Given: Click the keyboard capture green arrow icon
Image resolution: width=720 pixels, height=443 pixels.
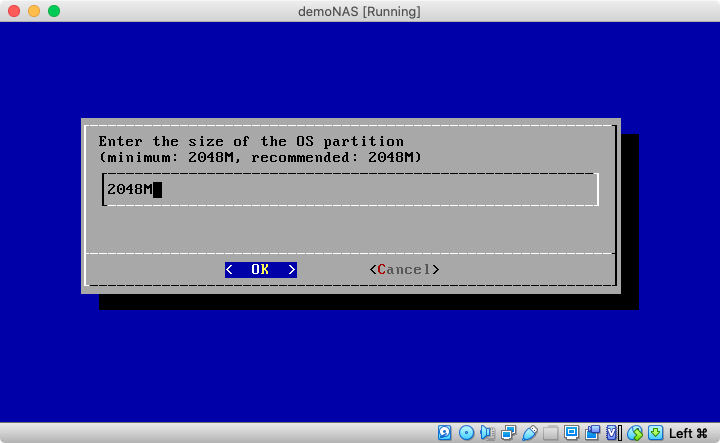Looking at the screenshot, I should pos(656,433).
